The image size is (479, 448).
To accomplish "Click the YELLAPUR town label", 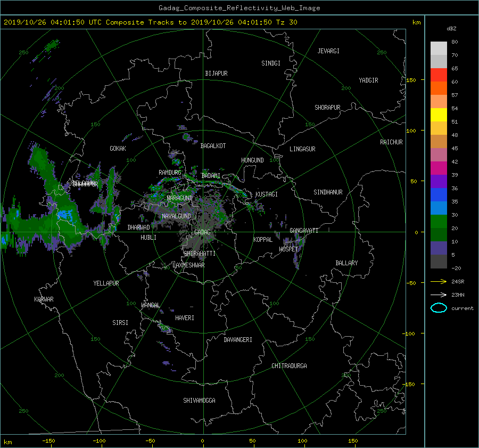I will 106,283.
